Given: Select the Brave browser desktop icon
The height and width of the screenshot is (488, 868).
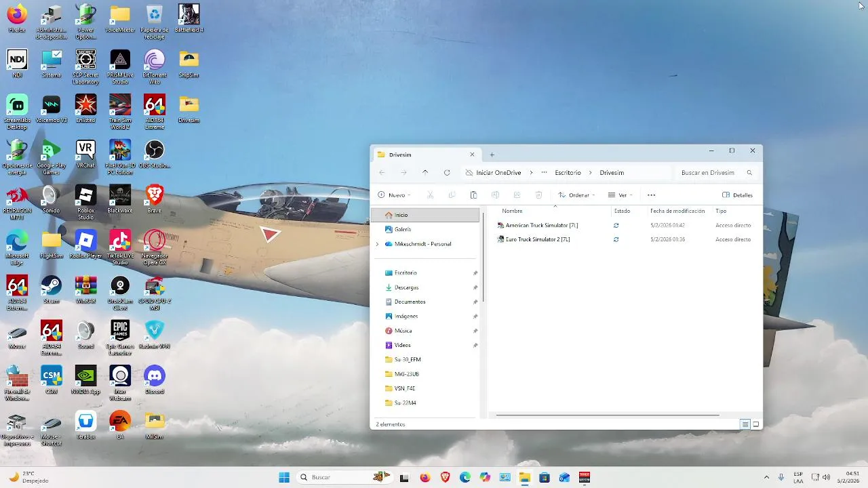Looking at the screenshot, I should (x=155, y=199).
